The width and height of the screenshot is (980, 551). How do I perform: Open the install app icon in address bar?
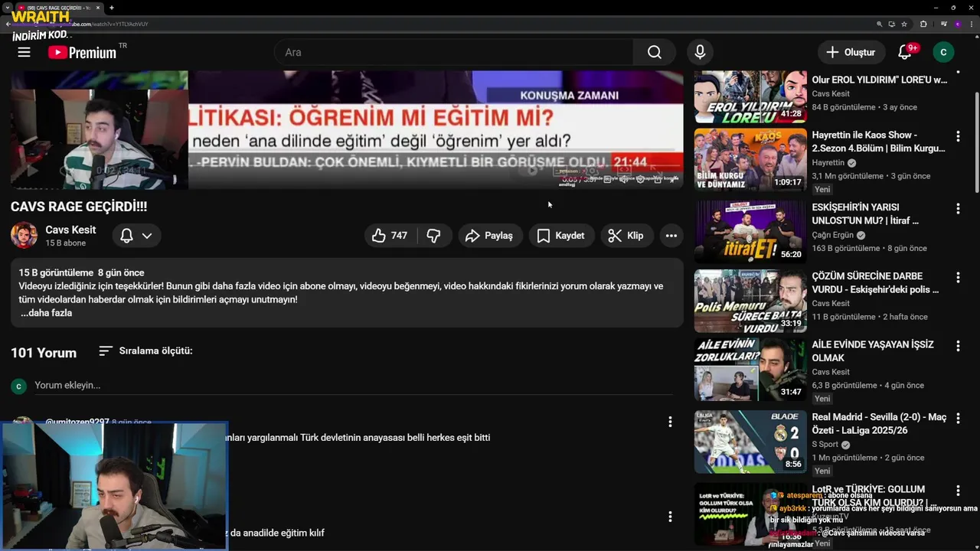pos(892,24)
